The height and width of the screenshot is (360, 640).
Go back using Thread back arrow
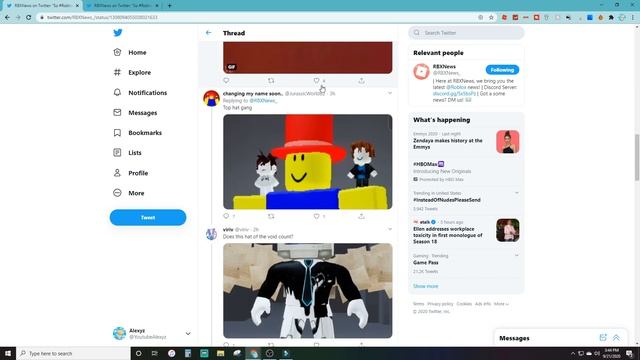click(209, 33)
